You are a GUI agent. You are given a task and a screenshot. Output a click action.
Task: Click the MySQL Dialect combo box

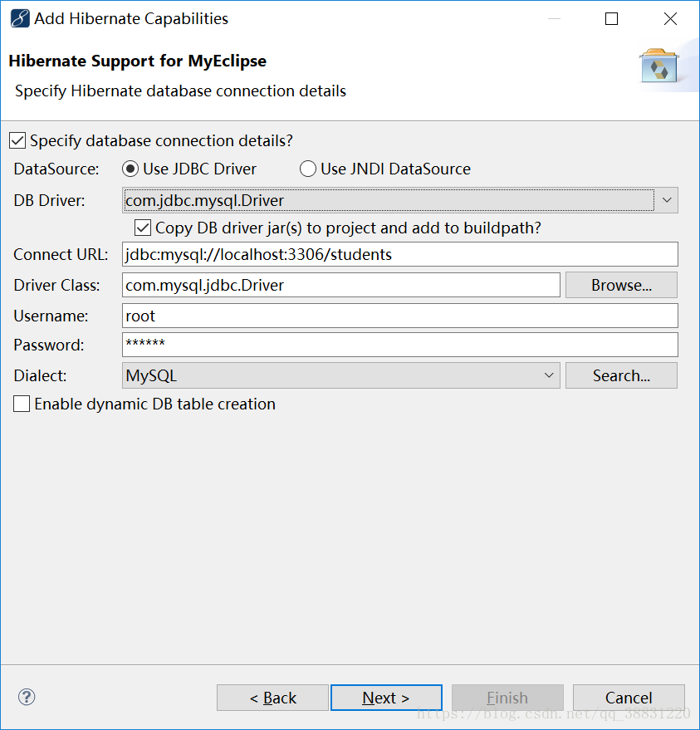340,375
